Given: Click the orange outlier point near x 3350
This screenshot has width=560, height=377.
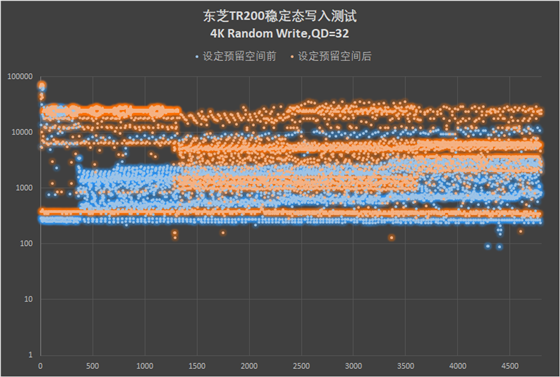Looking at the screenshot, I should [392, 238].
